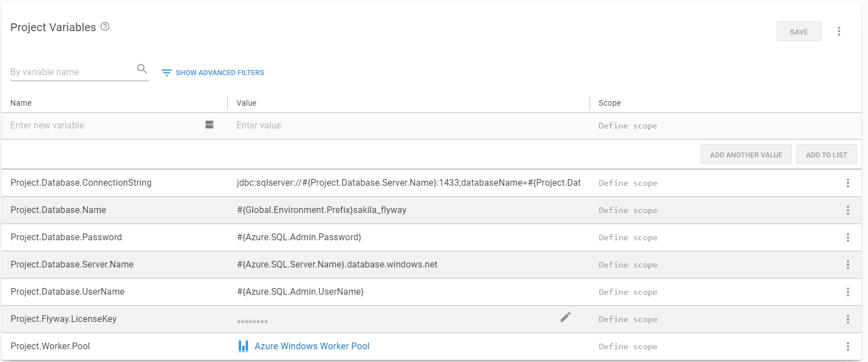
Task: Open overflow menu for Project.Database.ConnectionString row
Action: 848,183
